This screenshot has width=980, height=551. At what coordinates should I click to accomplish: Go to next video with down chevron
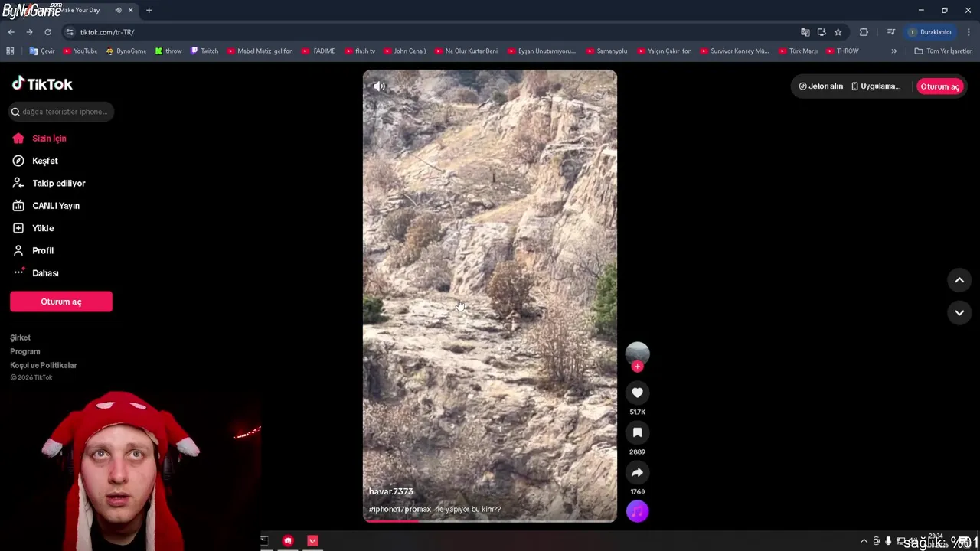coord(959,312)
